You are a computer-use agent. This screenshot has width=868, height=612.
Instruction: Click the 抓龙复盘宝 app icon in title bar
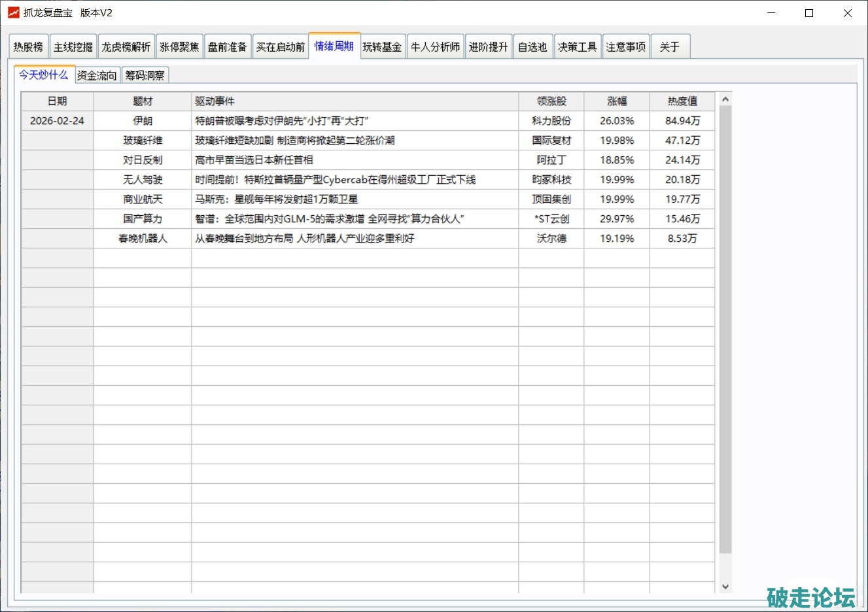pos(13,13)
